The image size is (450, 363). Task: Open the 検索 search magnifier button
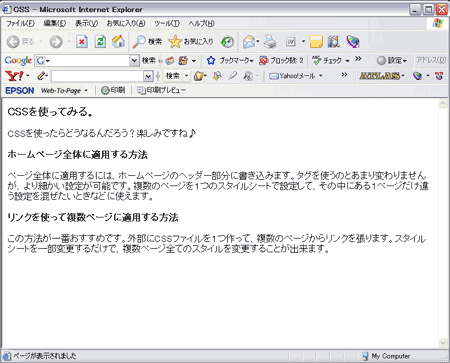coord(147,42)
